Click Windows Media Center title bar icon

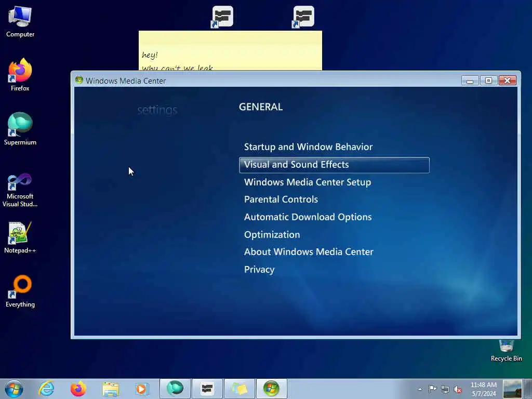[x=79, y=80]
